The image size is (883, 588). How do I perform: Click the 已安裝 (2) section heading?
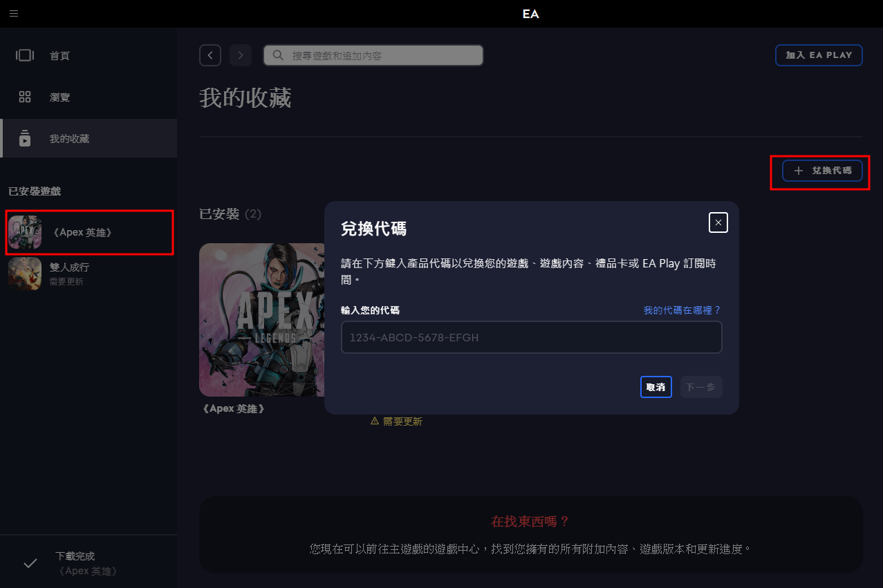[230, 214]
